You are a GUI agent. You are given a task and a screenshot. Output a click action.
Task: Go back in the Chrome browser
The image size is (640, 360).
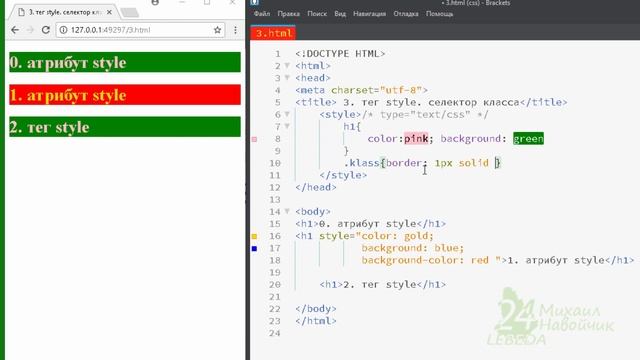pos(15,30)
